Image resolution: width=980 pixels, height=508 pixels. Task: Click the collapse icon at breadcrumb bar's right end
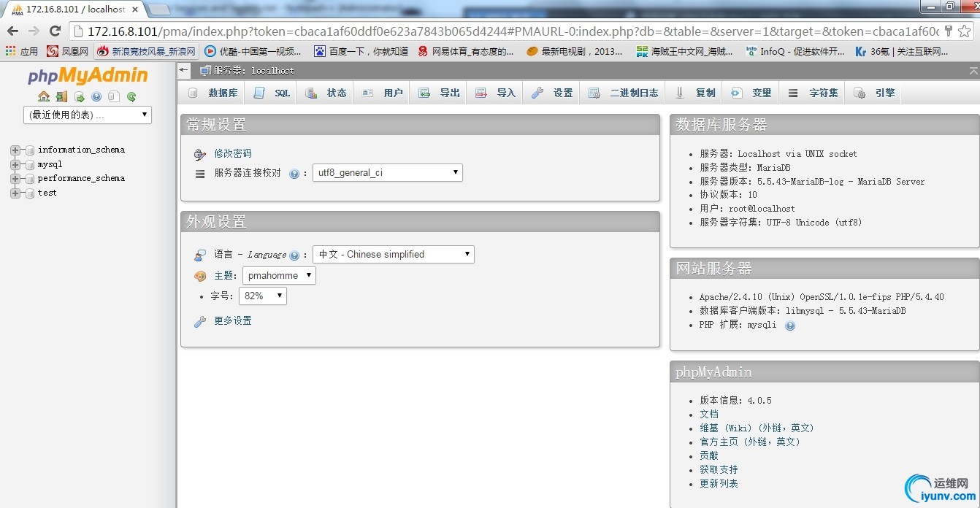973,71
